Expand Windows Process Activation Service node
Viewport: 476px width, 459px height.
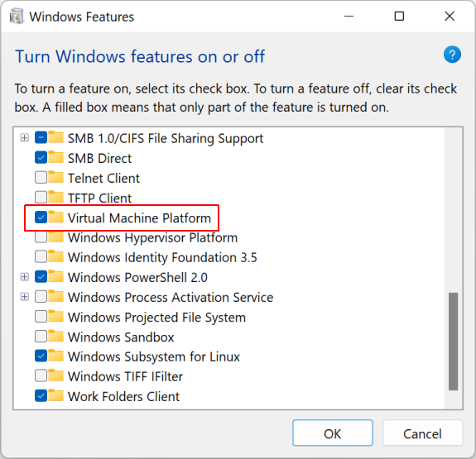(25, 297)
